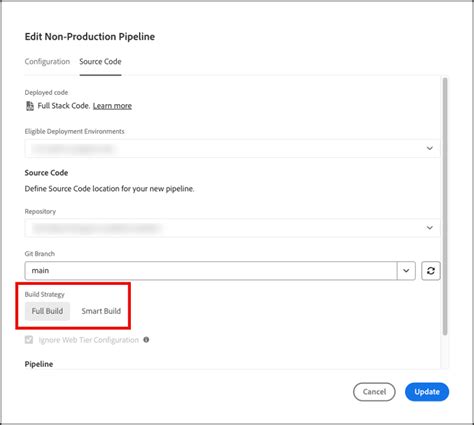The height and width of the screenshot is (425, 474).
Task: Click the Cancel button
Action: point(374,392)
